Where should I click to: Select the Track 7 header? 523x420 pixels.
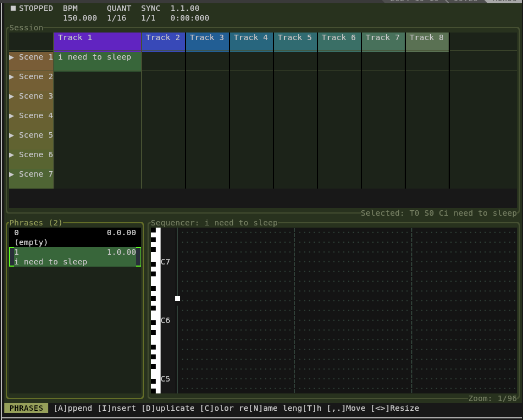click(x=383, y=42)
